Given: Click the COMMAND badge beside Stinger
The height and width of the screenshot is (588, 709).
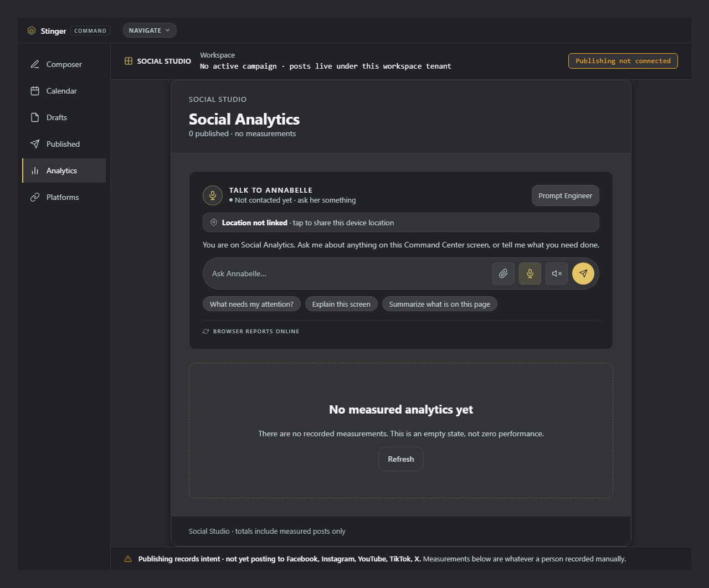Looking at the screenshot, I should [x=90, y=30].
